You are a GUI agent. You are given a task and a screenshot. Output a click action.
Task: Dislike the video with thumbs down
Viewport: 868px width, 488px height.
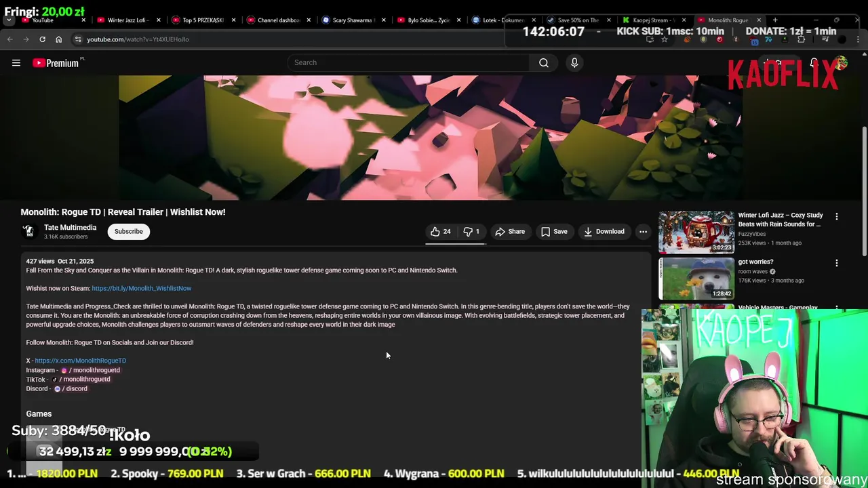point(471,232)
